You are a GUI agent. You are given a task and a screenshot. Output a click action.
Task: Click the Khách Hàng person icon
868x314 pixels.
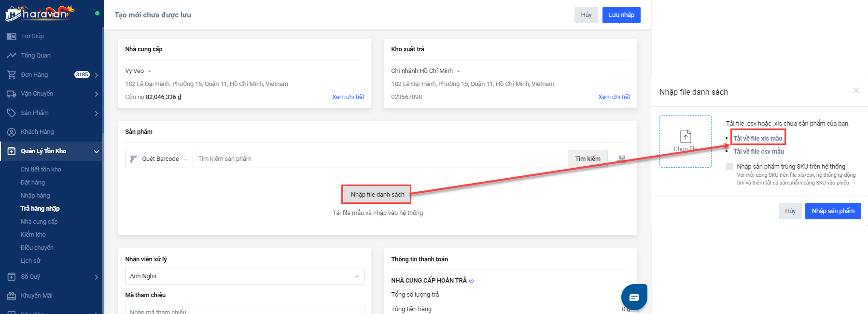(x=12, y=132)
